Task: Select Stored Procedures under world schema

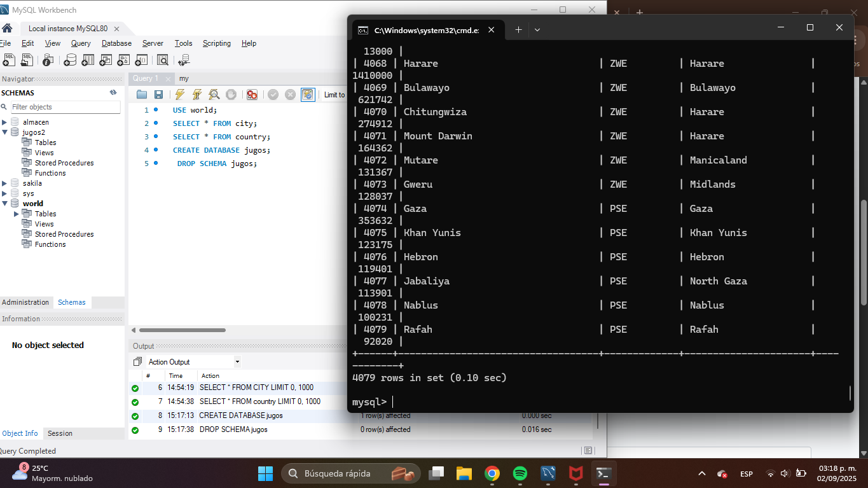Action: pyautogui.click(x=64, y=234)
